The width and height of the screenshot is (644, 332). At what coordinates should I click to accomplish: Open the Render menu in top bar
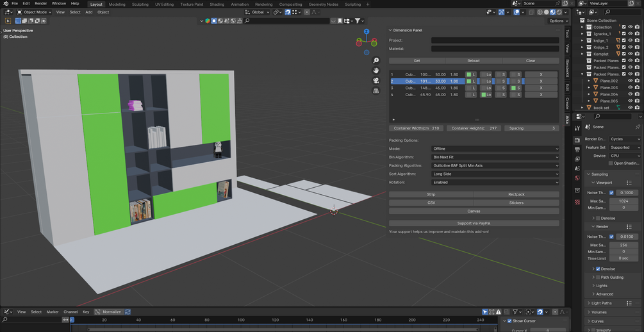click(x=40, y=3)
